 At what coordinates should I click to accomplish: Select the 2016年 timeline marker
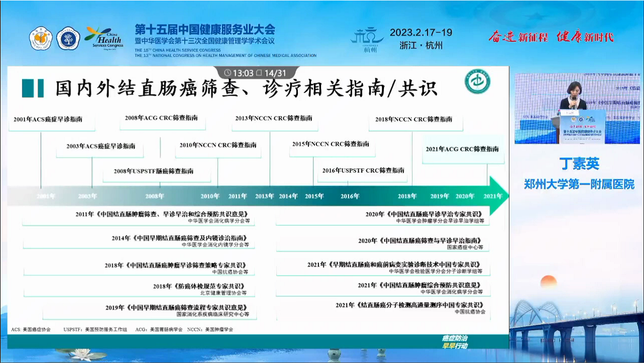click(x=350, y=196)
